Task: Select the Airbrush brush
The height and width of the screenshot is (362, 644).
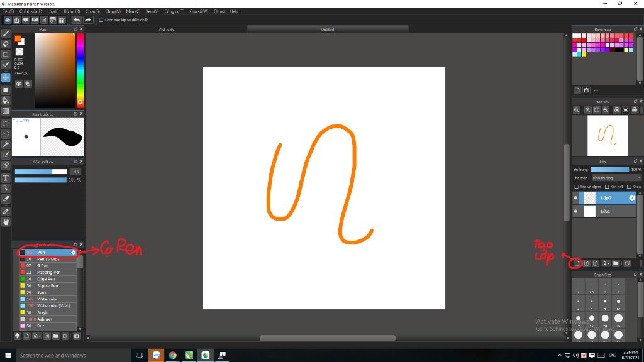Action: coord(48,319)
